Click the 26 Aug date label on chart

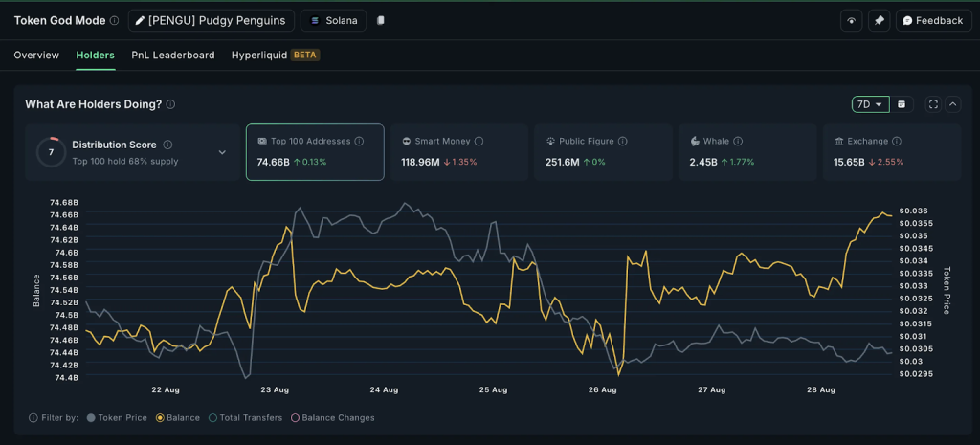tap(603, 389)
